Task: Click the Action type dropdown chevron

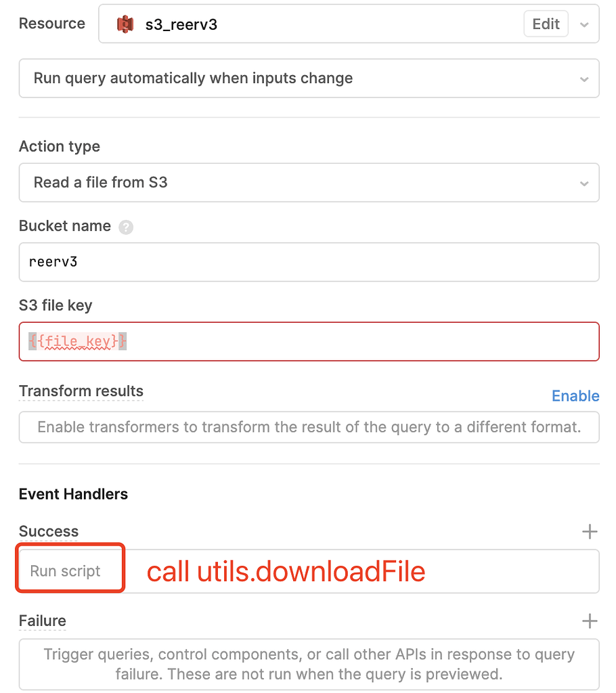Action: click(x=584, y=183)
